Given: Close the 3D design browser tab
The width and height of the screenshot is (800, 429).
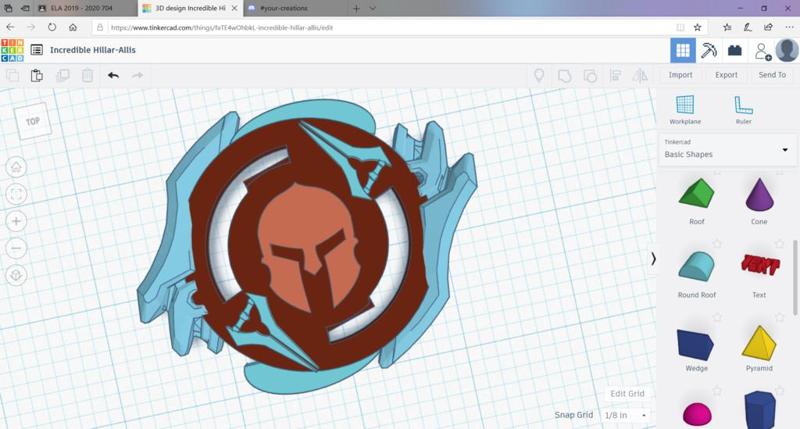Looking at the screenshot, I should [234, 8].
